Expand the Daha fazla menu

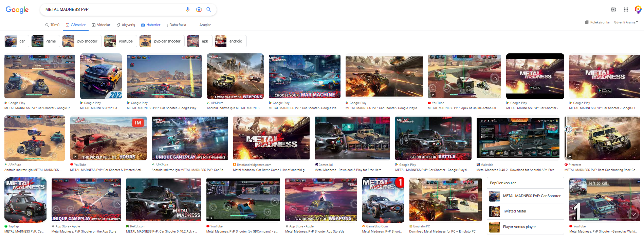(x=176, y=25)
